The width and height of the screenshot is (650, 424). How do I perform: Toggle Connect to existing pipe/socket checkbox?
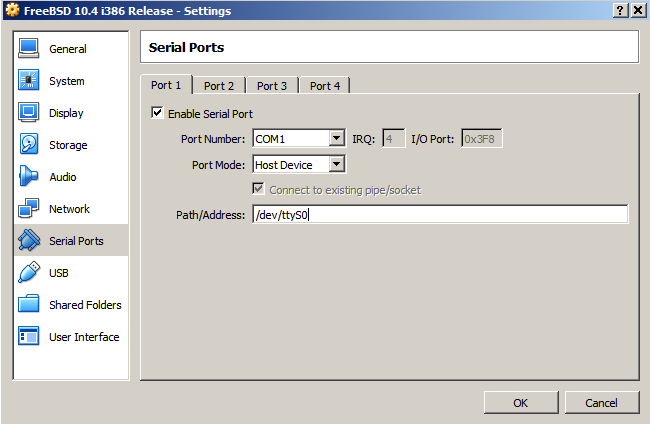point(258,189)
